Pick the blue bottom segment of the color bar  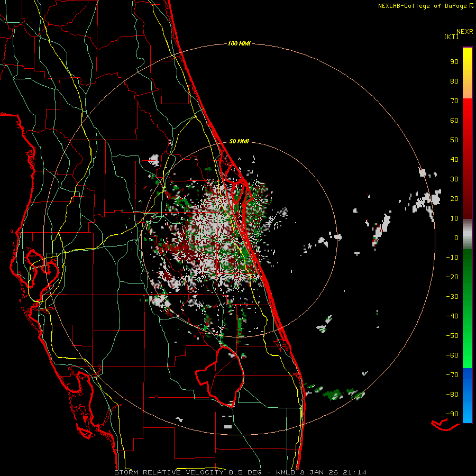[x=467, y=396]
